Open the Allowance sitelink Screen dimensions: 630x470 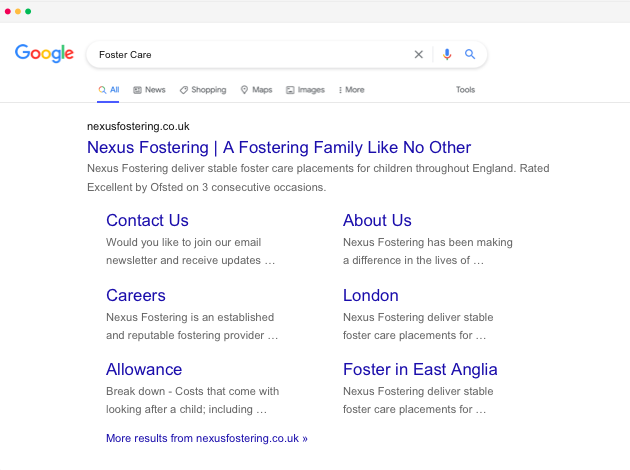click(144, 370)
